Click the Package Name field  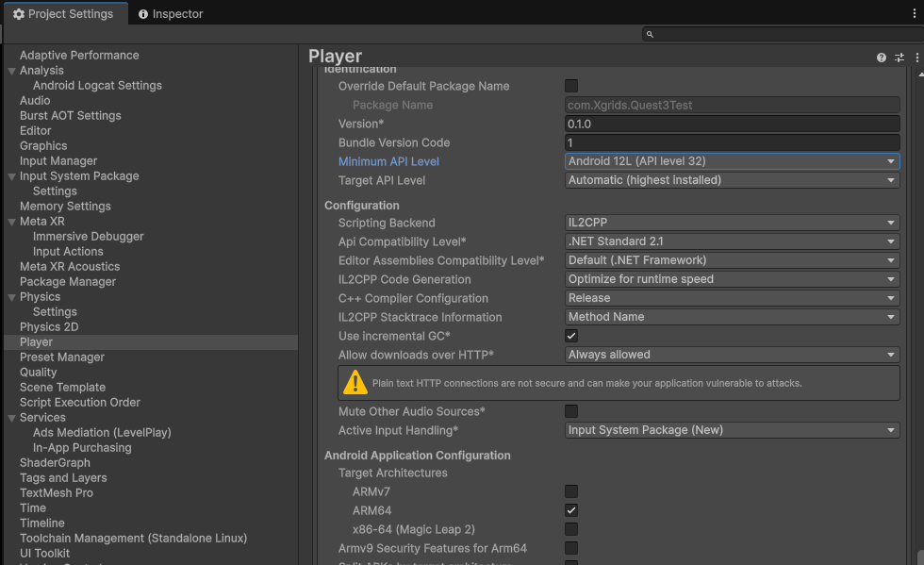click(x=732, y=105)
